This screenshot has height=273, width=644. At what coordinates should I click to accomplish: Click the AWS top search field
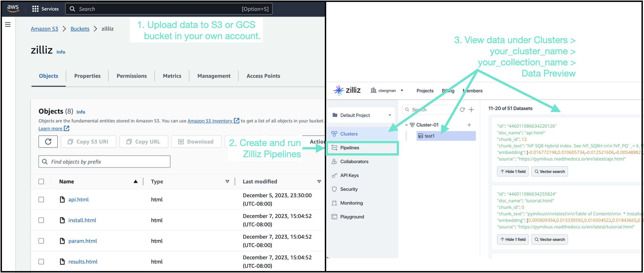[169, 9]
